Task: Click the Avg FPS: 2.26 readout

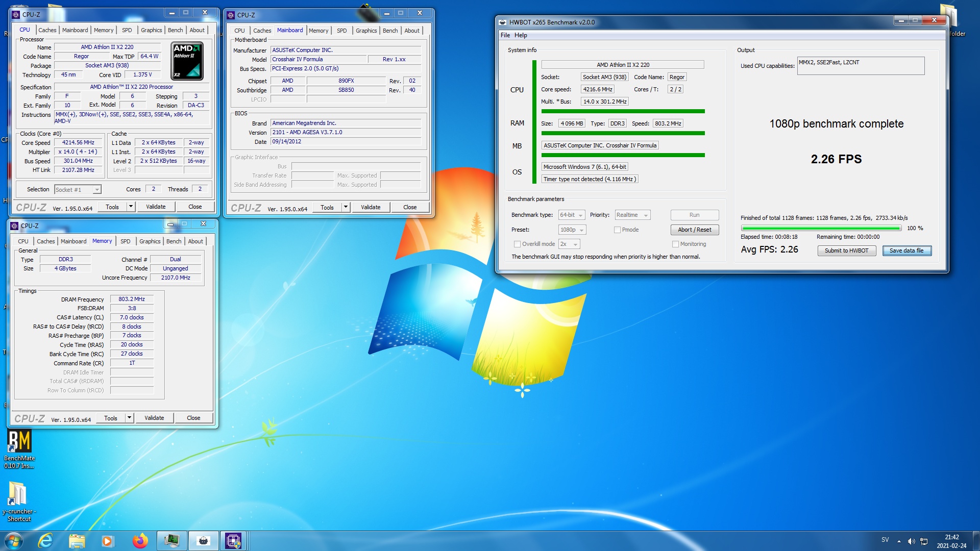Action: click(769, 249)
